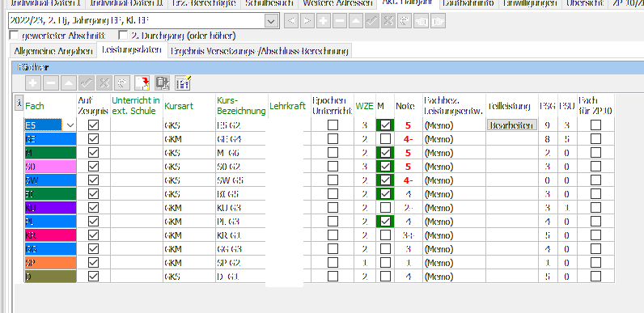
Task: Select the purple KU Fach cell
Action: (50, 207)
